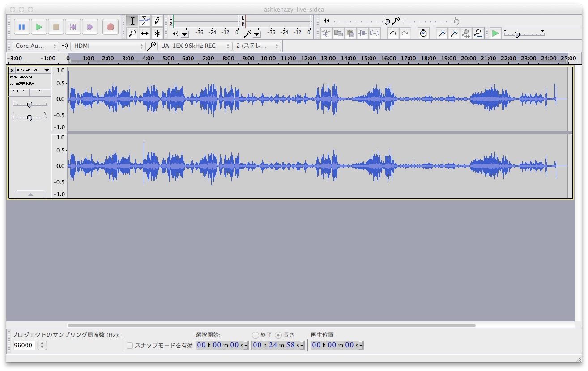The height and width of the screenshot is (371, 588).
Task: Skip to end of the track
Action: (90, 27)
